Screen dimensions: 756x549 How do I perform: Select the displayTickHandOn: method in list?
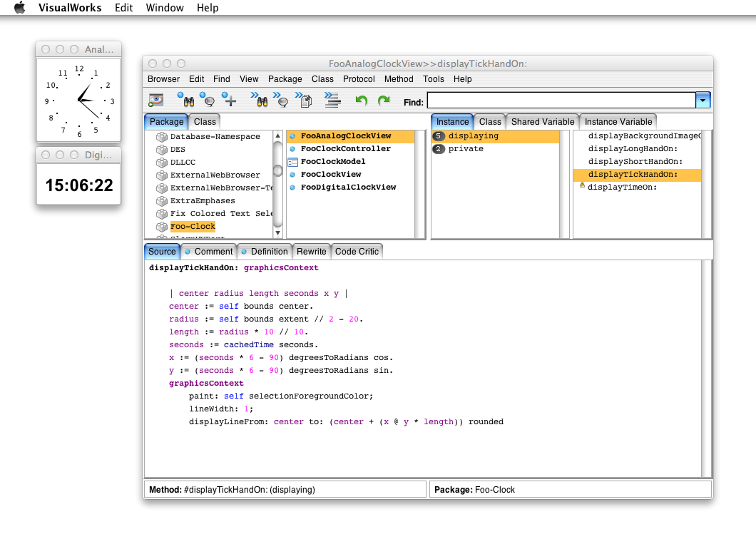click(x=638, y=175)
